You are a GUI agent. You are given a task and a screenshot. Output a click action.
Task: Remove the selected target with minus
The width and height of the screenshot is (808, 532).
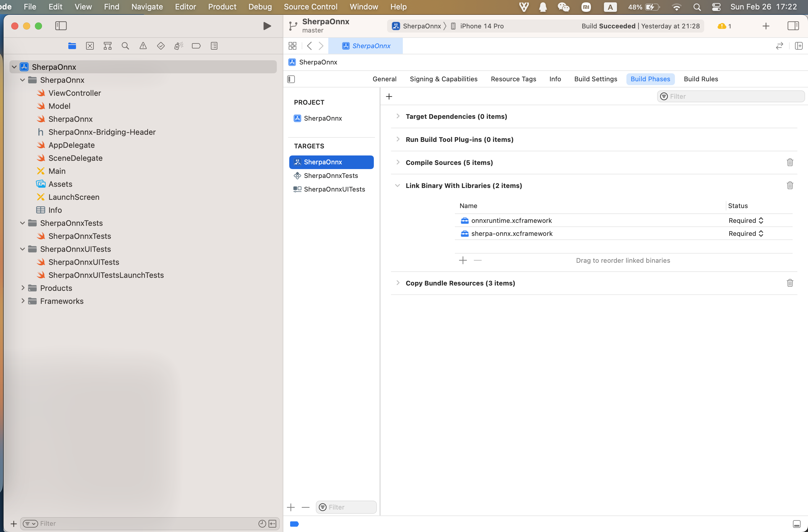tap(306, 507)
